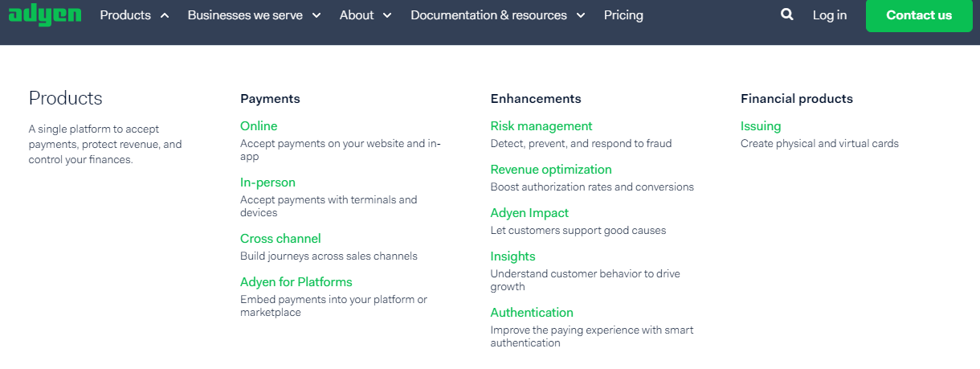Viewport: 980px width, 369px height.
Task: Click the Financial products heading
Action: pyautogui.click(x=797, y=99)
